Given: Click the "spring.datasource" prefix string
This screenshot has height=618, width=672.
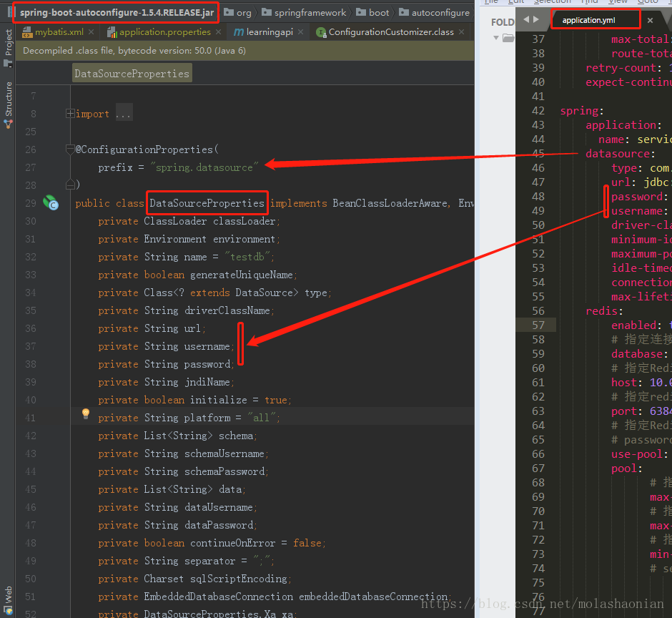Looking at the screenshot, I should click(204, 167).
